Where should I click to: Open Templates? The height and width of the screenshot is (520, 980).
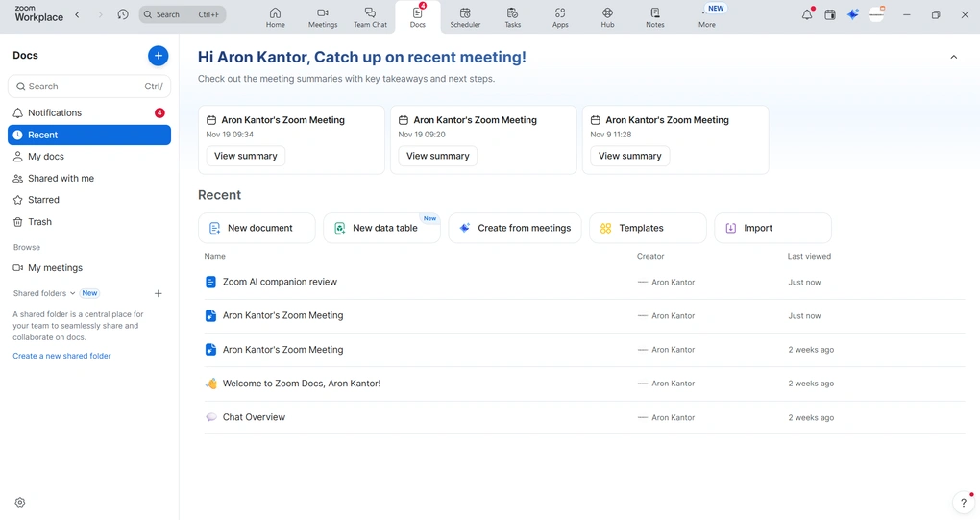point(649,228)
